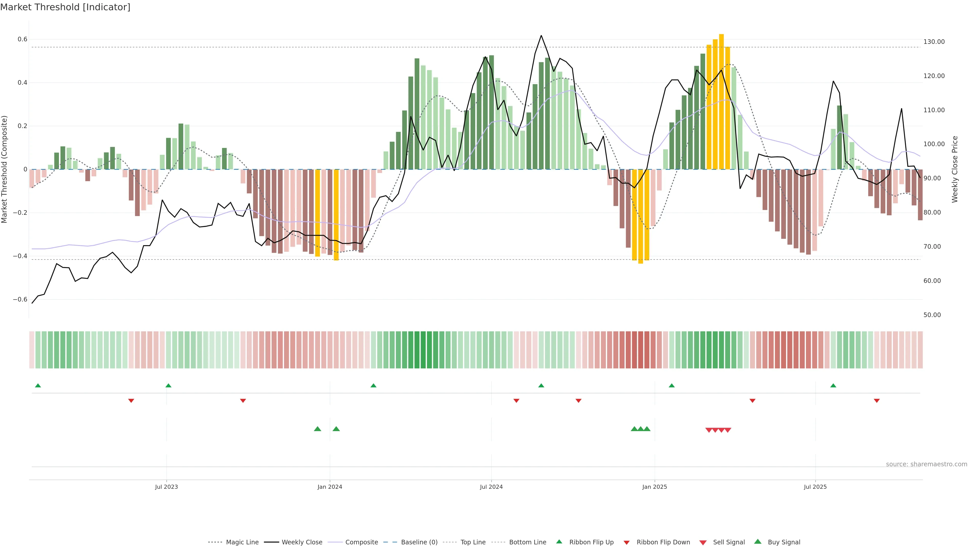Click the first green ribbon flip up marker

[x=38, y=386]
